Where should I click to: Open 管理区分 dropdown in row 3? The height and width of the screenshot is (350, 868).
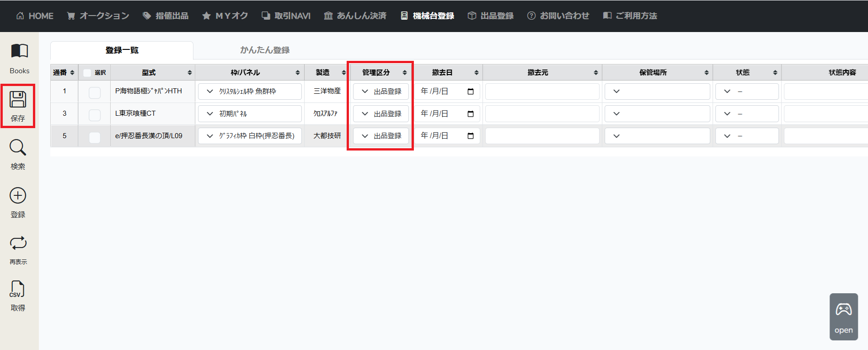click(381, 114)
